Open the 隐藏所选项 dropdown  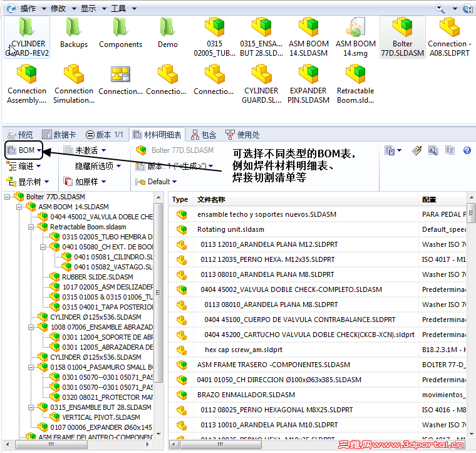pos(98,166)
